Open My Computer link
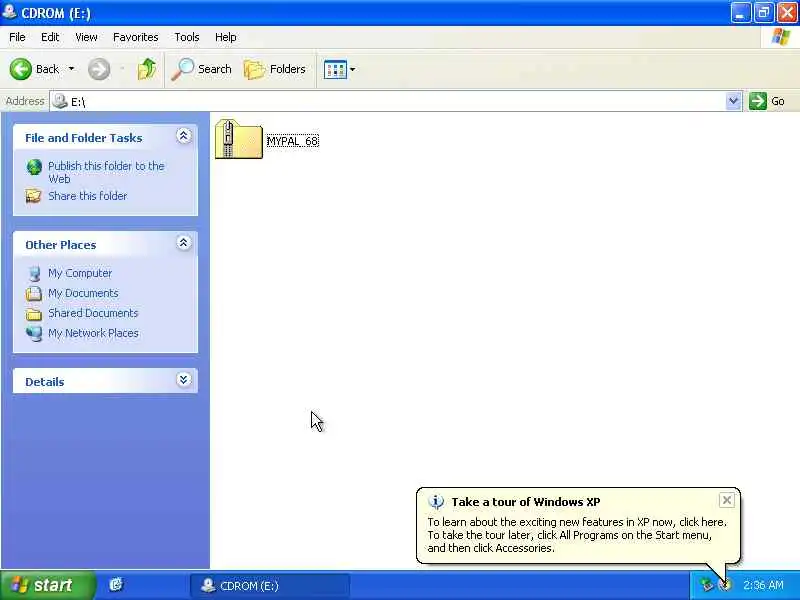This screenshot has height=600, width=800. (x=80, y=273)
